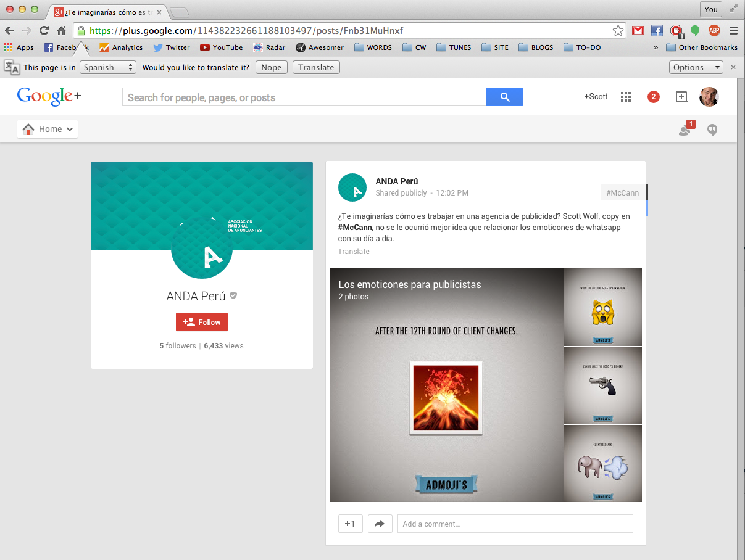Open the WORDS bookmarks folder
Viewport: 745px width, 560px height.
[x=373, y=47]
